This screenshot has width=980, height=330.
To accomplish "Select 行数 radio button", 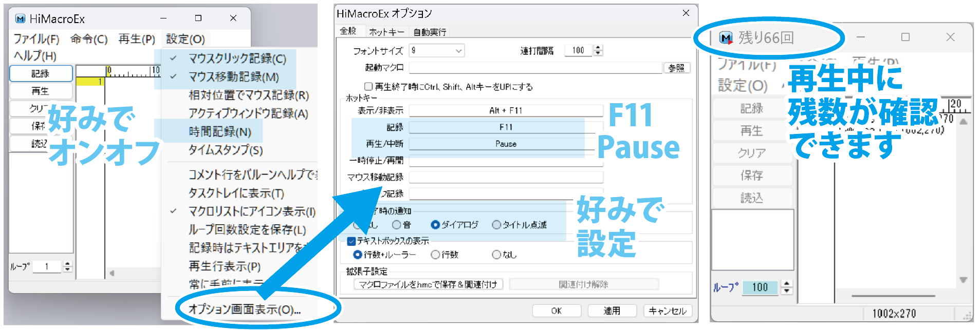I will (435, 255).
